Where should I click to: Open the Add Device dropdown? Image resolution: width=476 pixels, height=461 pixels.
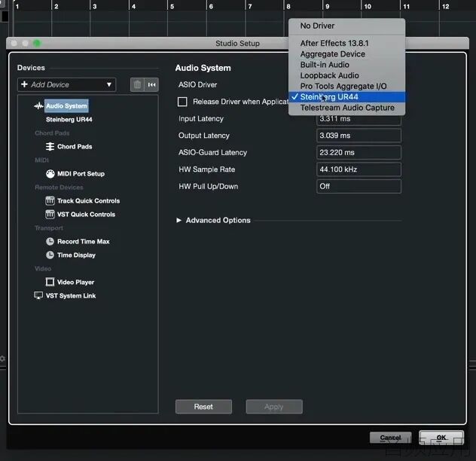(67, 84)
